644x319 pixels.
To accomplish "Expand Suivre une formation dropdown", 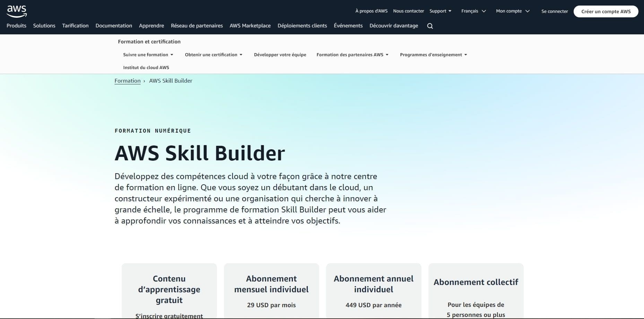I will (x=148, y=55).
